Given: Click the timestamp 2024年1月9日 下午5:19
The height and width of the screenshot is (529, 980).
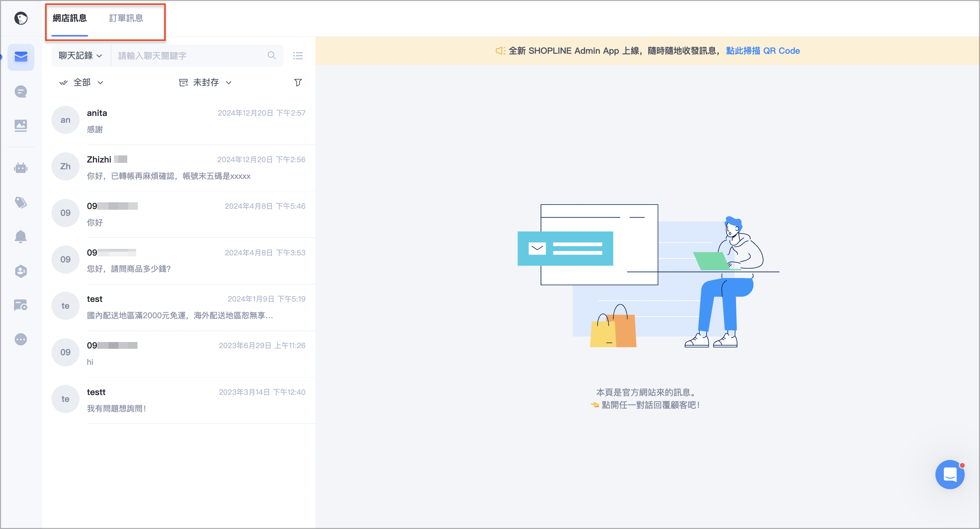Looking at the screenshot, I should pyautogui.click(x=266, y=299).
